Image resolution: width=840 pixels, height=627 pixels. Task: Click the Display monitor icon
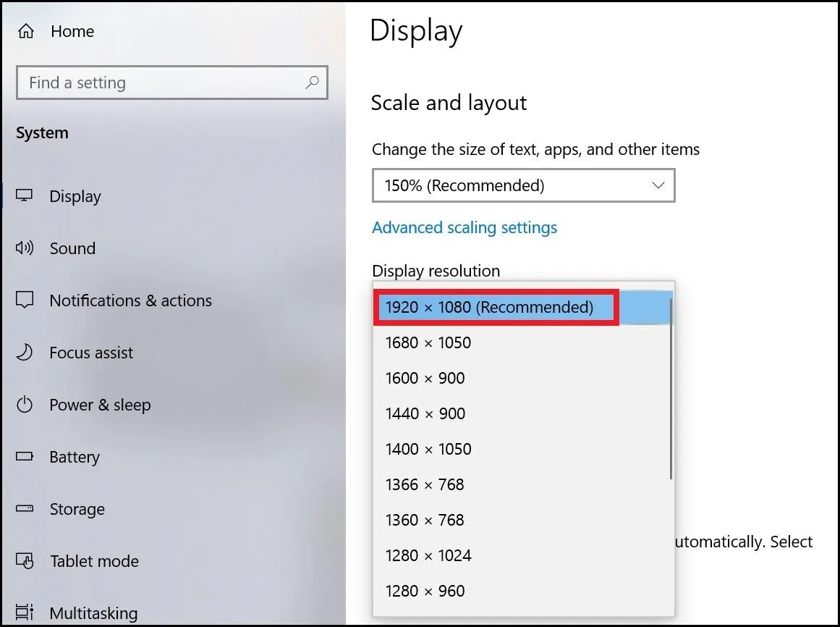click(x=25, y=196)
